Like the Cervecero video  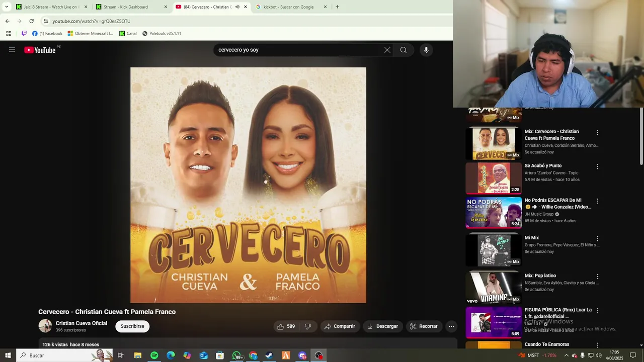pyautogui.click(x=286, y=326)
